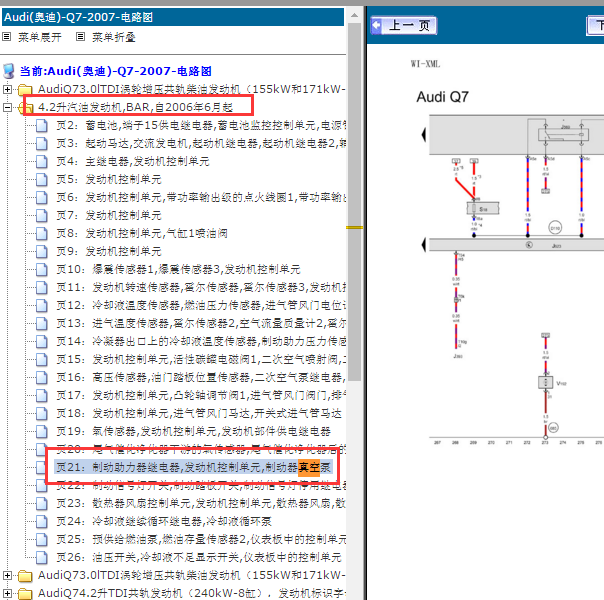The width and height of the screenshot is (604, 600).
Task: Click the page icon for 页5 发动机控制单元
Action: [42, 179]
